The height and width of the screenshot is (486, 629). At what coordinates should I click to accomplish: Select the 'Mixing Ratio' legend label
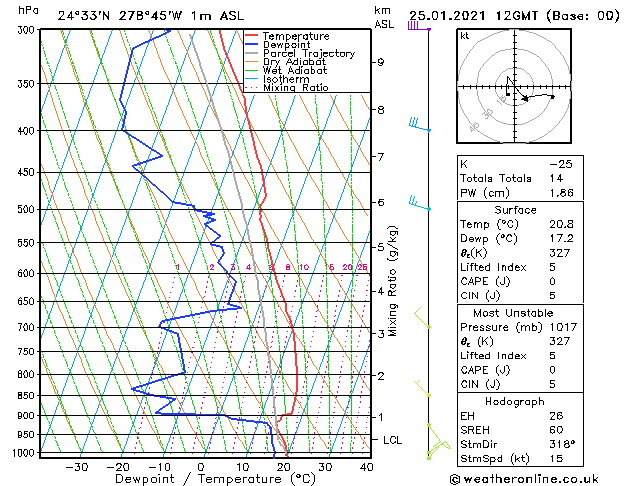[296, 87]
